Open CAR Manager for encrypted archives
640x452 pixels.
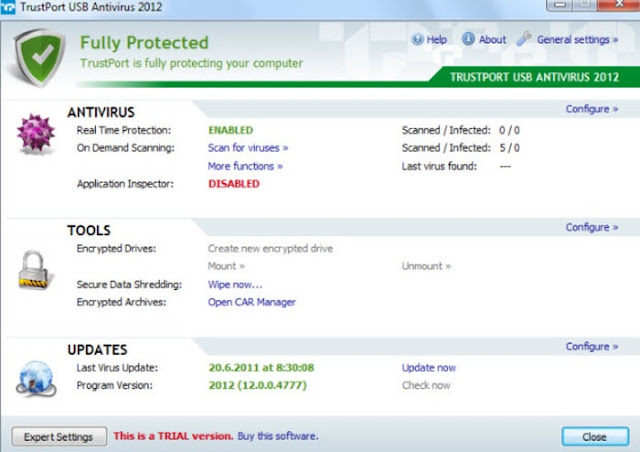tap(251, 302)
